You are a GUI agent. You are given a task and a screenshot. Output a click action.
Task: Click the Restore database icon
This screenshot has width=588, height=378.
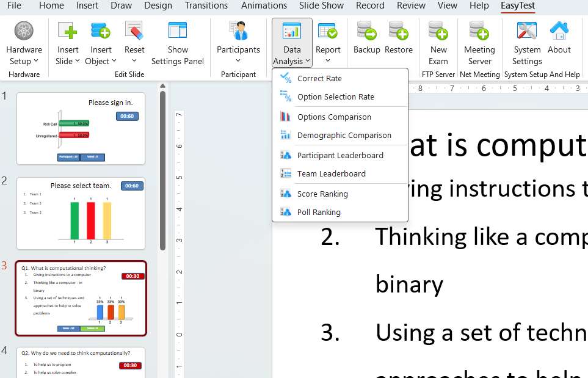coord(399,32)
